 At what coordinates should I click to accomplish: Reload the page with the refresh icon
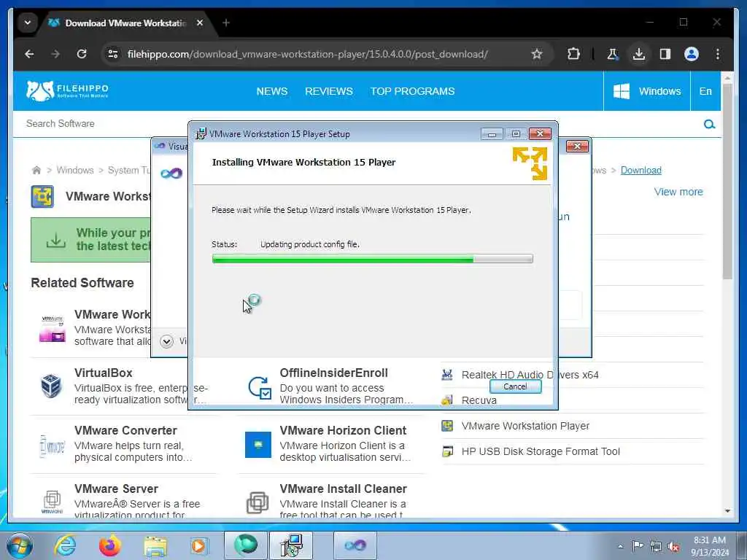(82, 54)
